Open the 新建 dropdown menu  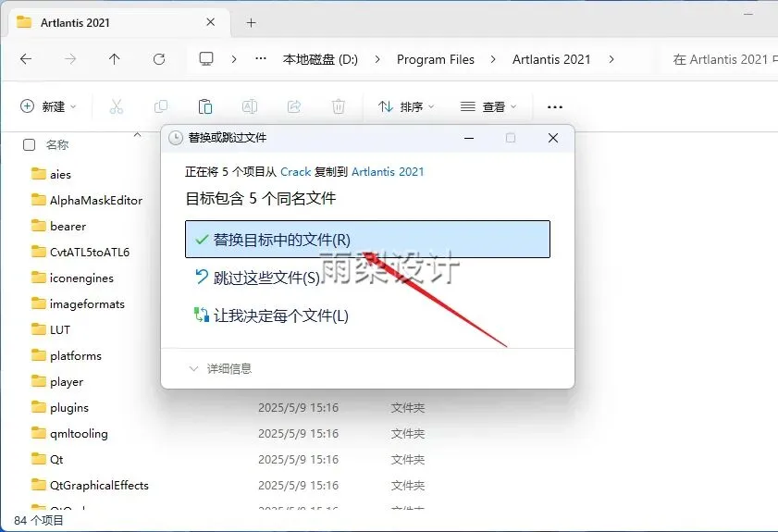click(48, 106)
